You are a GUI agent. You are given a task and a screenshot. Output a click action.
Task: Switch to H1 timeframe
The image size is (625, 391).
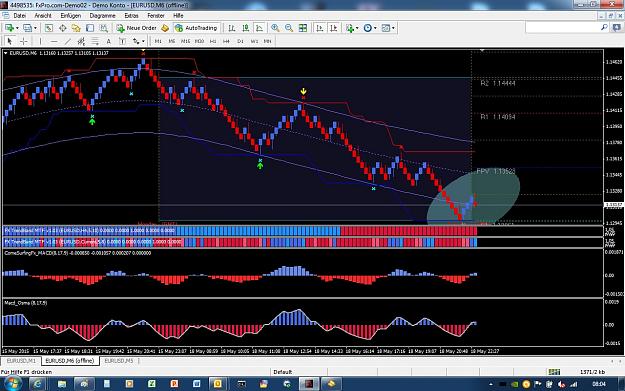(x=213, y=41)
